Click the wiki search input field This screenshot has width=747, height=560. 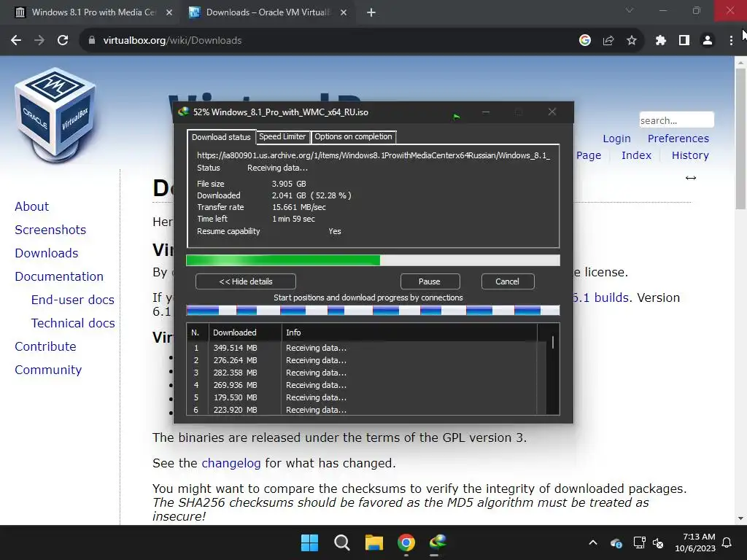tap(676, 120)
